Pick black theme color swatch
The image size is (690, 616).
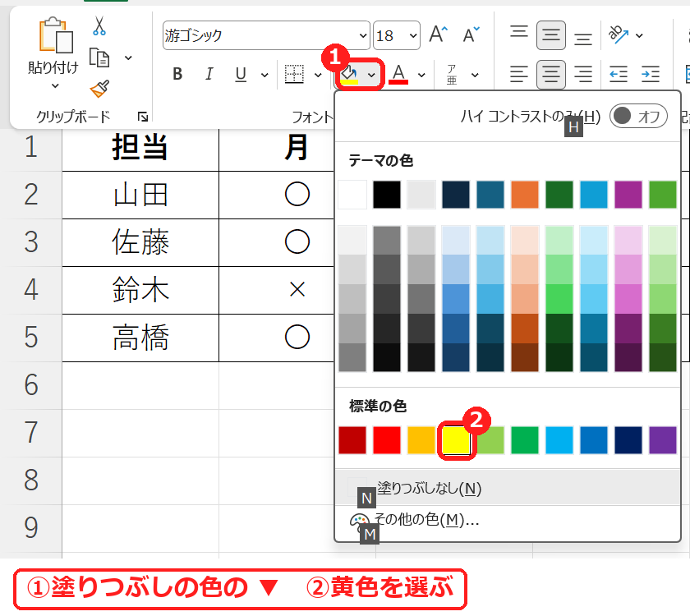[x=387, y=194]
